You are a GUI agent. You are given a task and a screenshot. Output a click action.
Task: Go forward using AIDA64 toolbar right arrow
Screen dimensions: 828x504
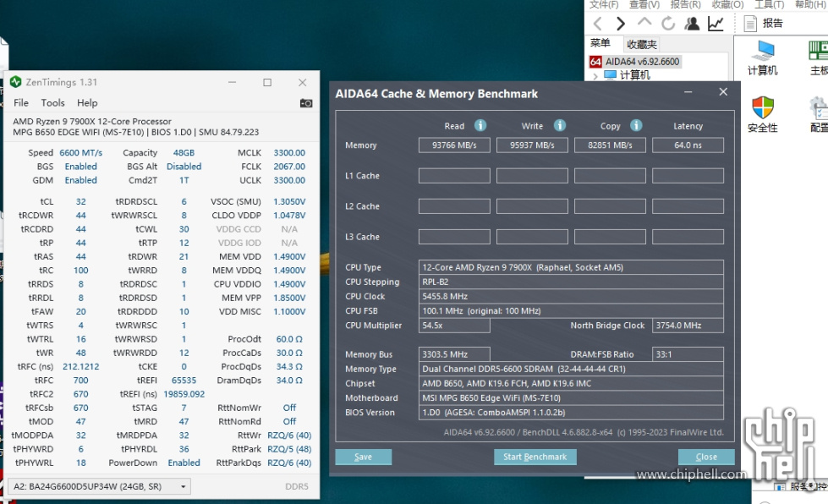tap(621, 24)
